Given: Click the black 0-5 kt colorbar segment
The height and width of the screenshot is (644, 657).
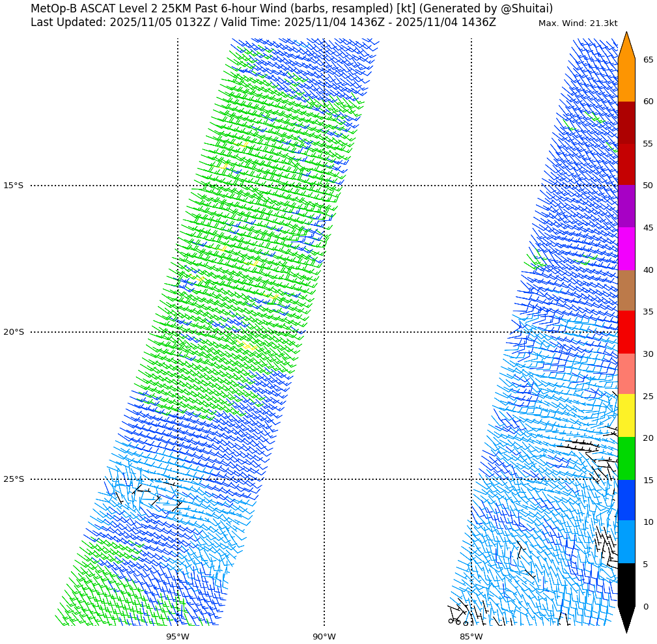Looking at the screenshot, I should 626,584.
